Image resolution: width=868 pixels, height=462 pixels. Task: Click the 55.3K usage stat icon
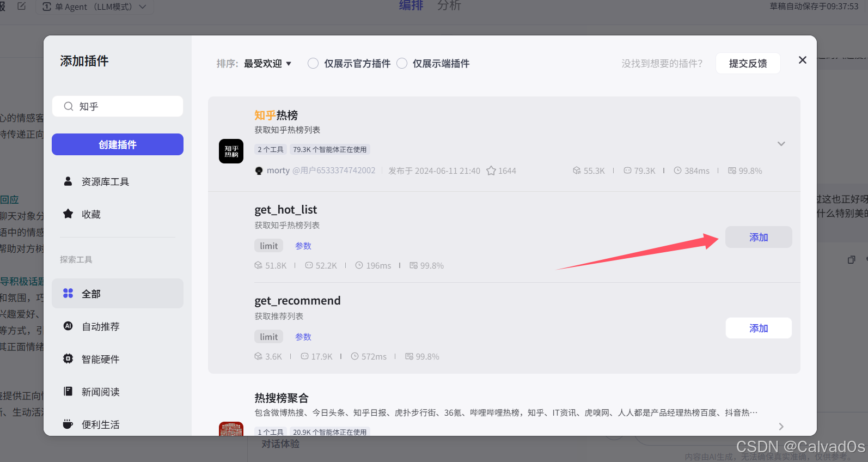[577, 171]
